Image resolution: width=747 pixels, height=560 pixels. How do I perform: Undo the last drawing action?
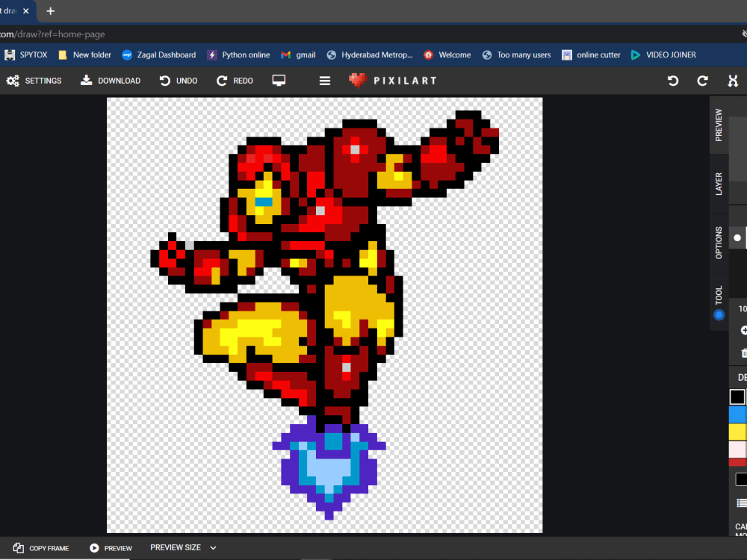[x=179, y=81]
